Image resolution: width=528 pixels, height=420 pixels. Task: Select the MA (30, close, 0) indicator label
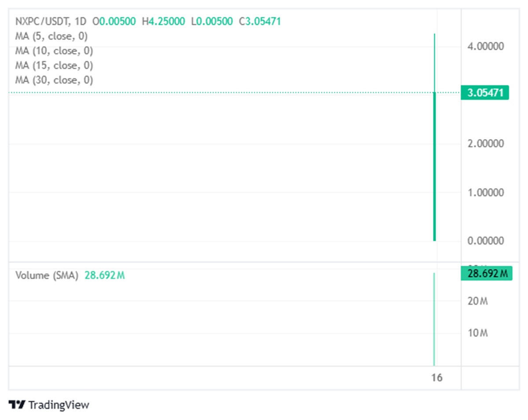(54, 80)
